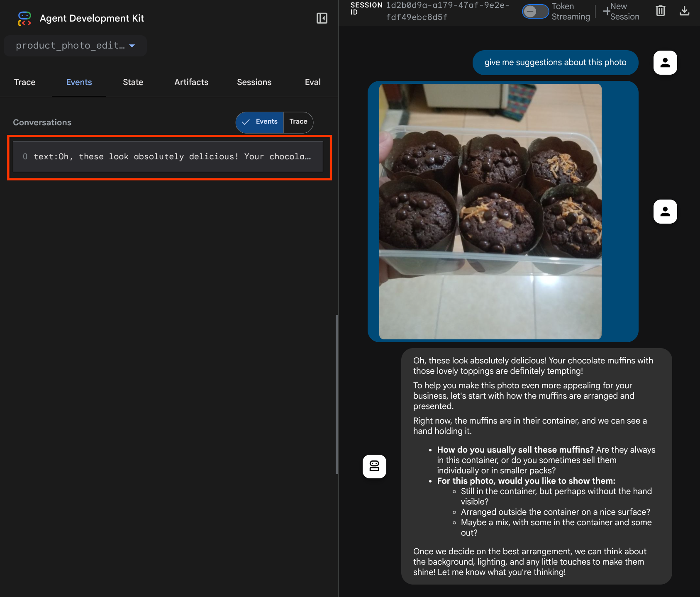Expand event 0 in the conversations list
The height and width of the screenshot is (597, 700).
(168, 157)
